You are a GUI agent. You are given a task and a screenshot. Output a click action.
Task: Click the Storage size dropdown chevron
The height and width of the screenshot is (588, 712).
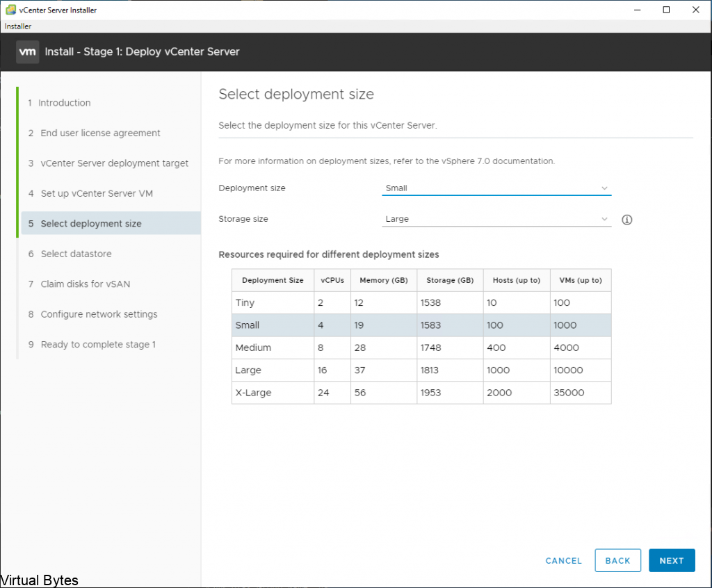(604, 219)
